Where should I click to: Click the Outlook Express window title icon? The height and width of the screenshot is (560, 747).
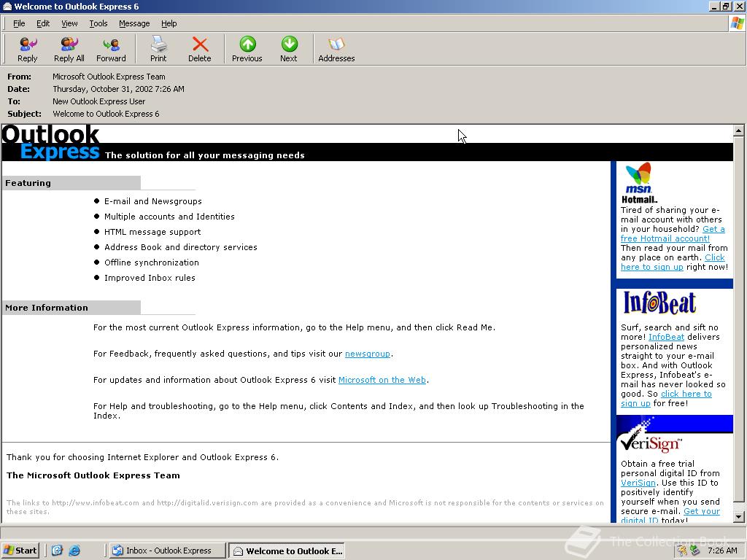(7, 6)
